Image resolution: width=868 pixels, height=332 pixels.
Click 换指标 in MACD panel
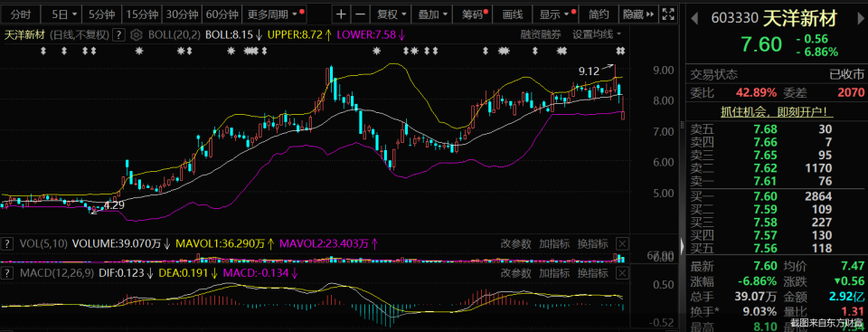point(592,272)
